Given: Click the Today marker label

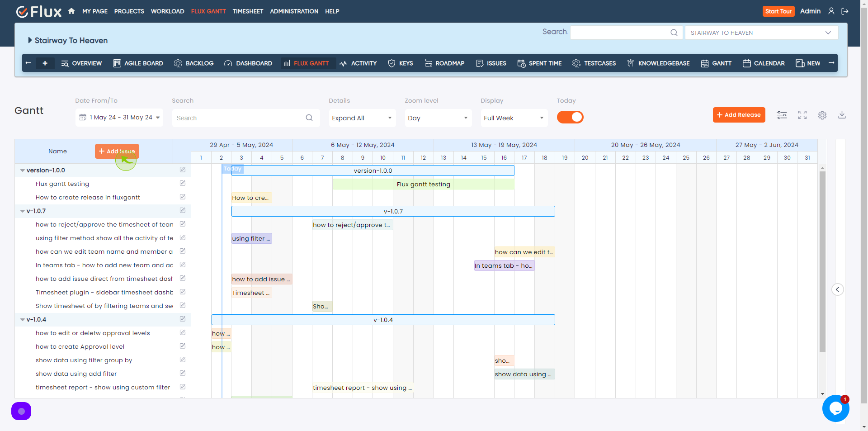Looking at the screenshot, I should tap(233, 169).
